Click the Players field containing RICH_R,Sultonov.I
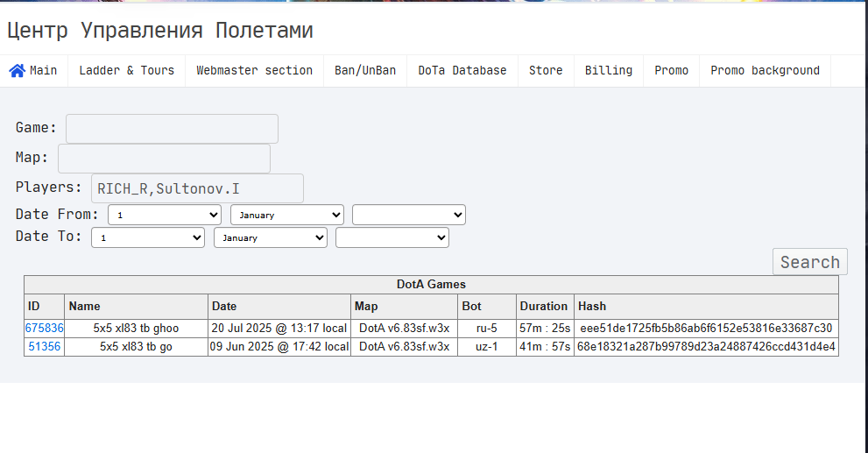 click(197, 188)
